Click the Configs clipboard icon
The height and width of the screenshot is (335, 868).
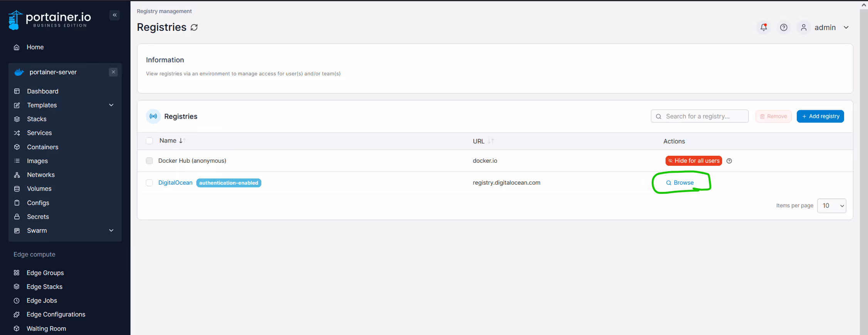17,203
